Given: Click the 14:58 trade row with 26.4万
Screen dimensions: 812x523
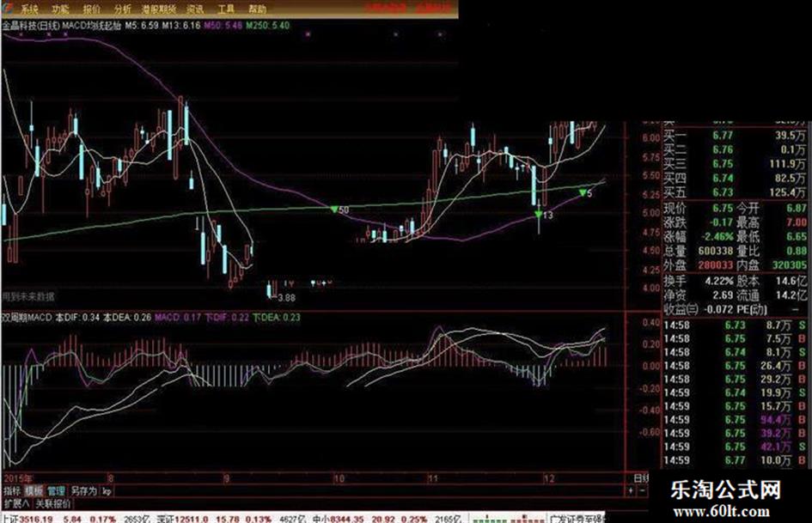Looking at the screenshot, I should point(735,366).
